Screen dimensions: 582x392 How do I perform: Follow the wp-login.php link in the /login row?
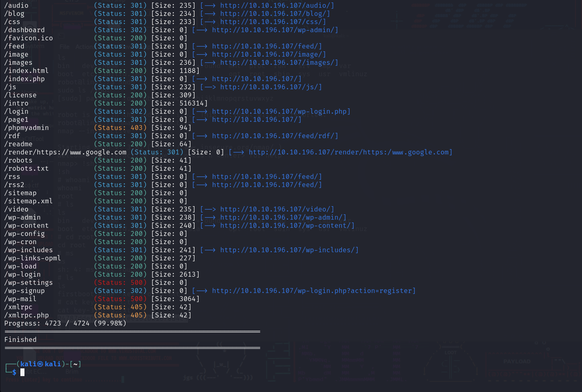tap(279, 111)
